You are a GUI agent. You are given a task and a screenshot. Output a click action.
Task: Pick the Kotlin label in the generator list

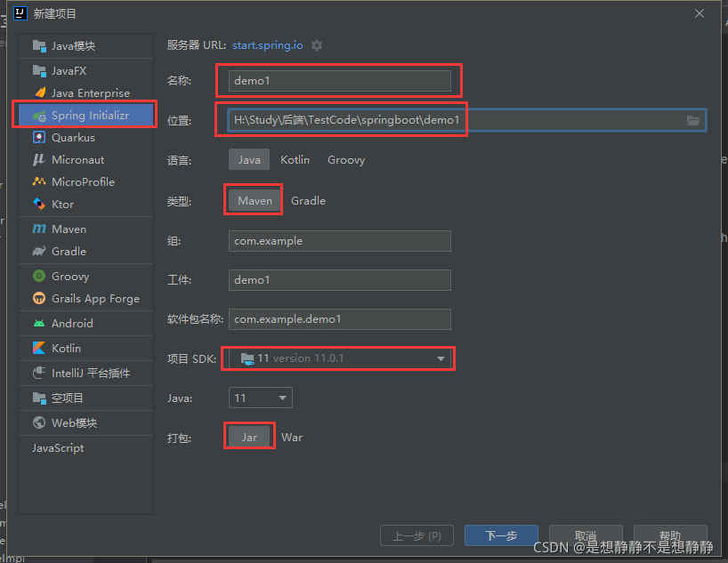tap(66, 349)
